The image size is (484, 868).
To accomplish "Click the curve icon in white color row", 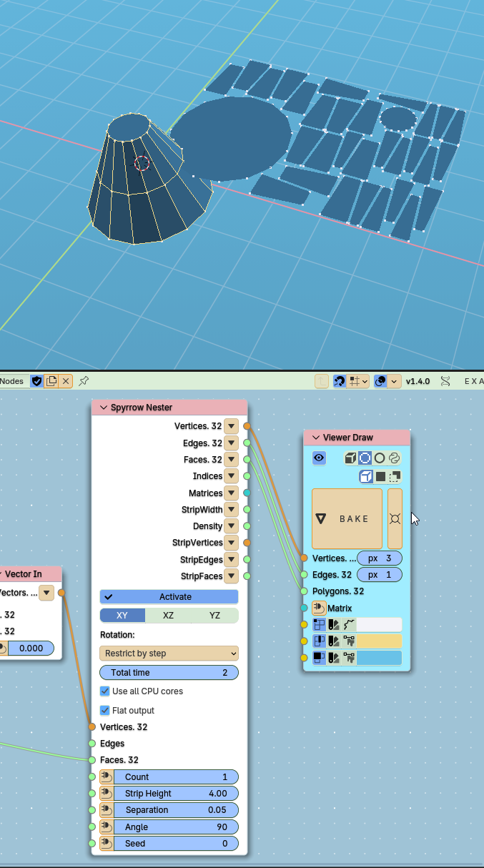I will [349, 625].
